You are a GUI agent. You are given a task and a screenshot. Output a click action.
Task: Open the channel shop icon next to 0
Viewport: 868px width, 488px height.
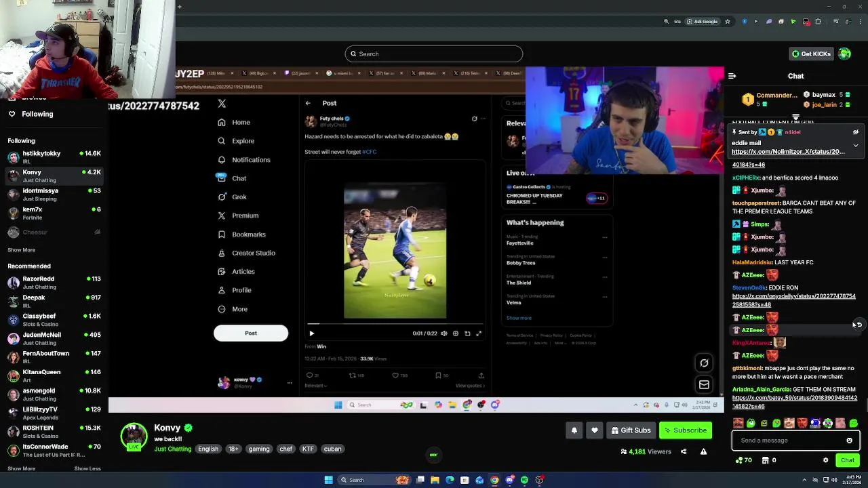click(x=765, y=460)
